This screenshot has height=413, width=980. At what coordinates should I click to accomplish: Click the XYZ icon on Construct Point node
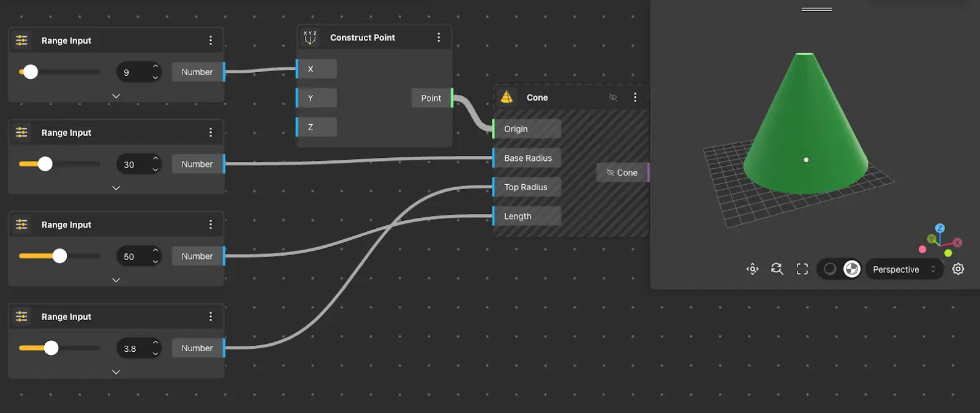[x=310, y=38]
